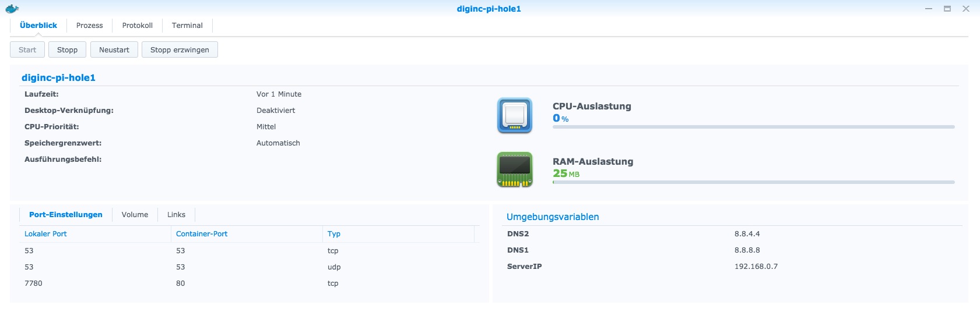This screenshot has width=980, height=312.
Task: Select container port 80 cell
Action: [181, 283]
